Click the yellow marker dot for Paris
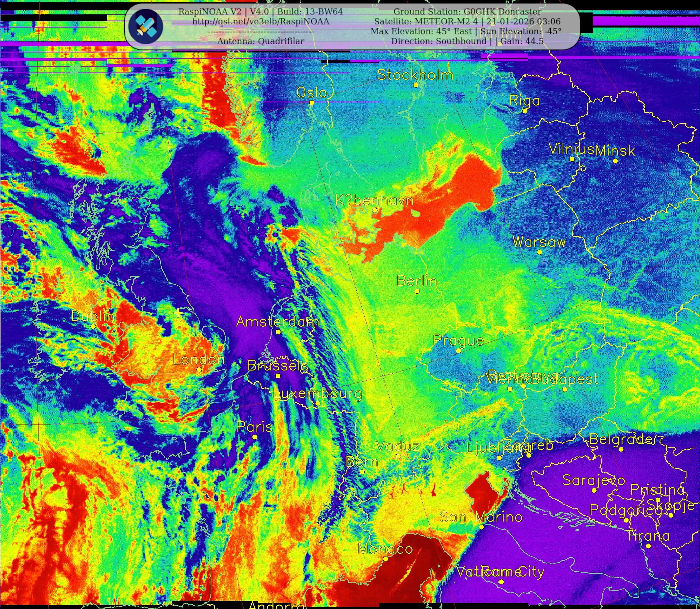 pos(255,437)
